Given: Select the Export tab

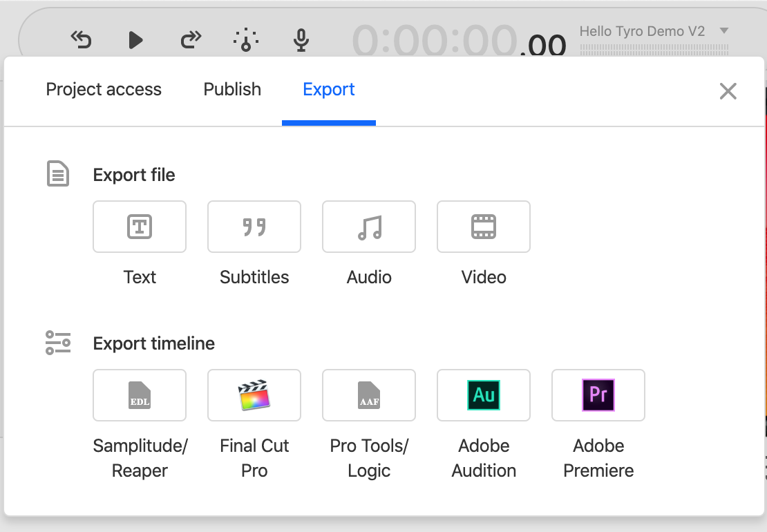Looking at the screenshot, I should coord(329,90).
